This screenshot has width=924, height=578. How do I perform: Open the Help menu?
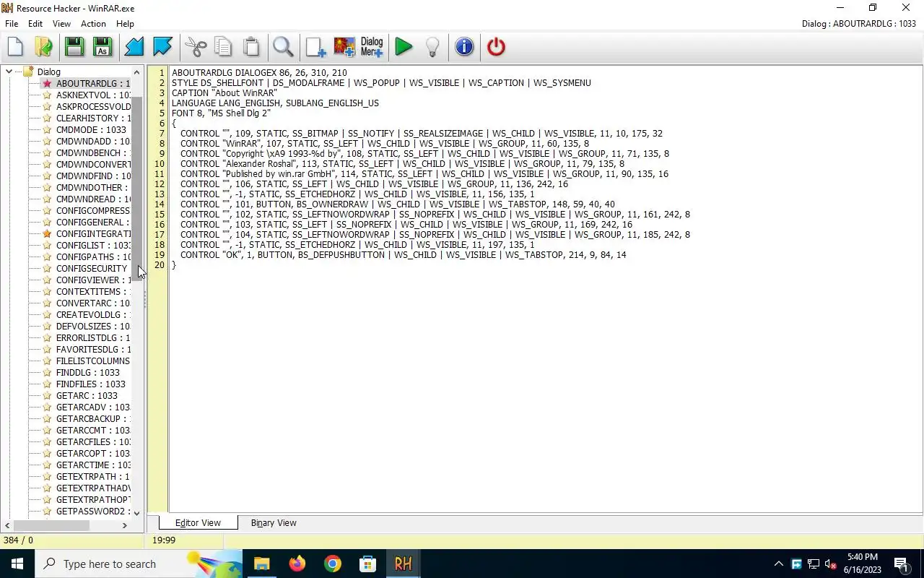tap(125, 24)
